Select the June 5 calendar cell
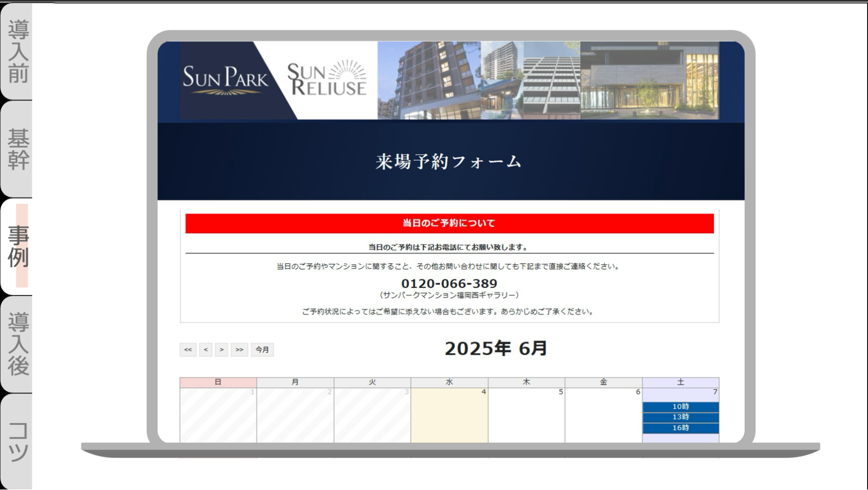 pyautogui.click(x=526, y=415)
